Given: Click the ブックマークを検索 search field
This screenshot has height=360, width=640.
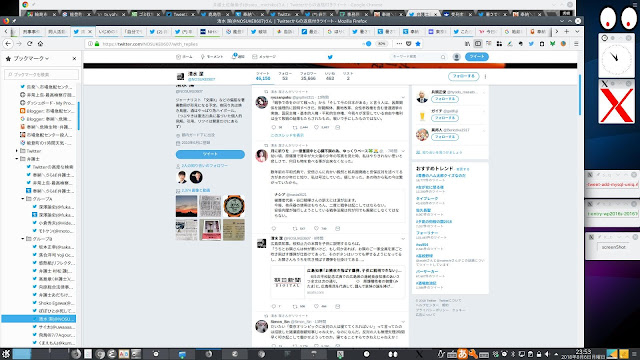Looking at the screenshot, I should point(41,74).
